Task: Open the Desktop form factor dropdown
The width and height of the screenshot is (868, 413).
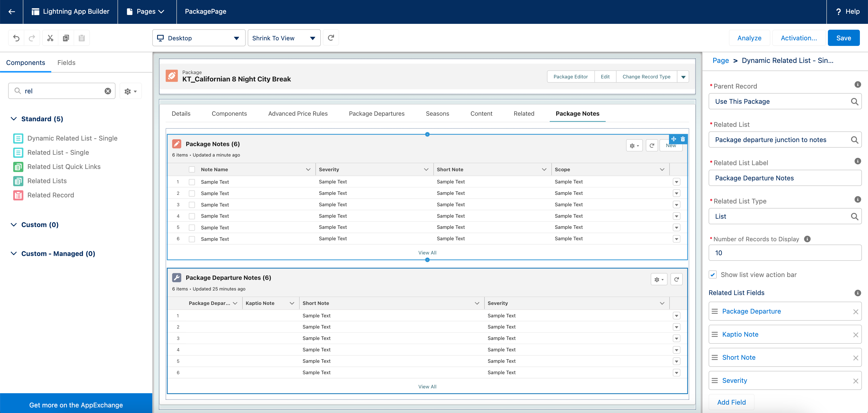Action: [198, 38]
